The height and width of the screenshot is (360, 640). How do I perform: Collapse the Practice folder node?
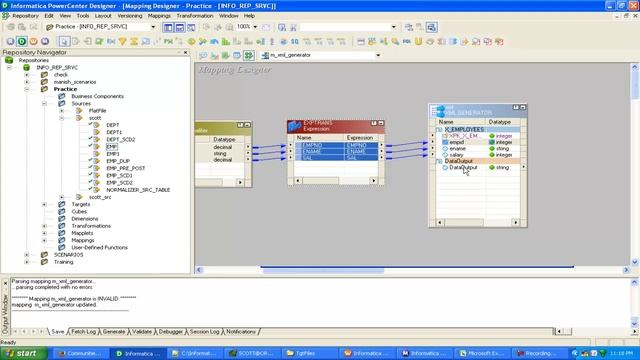pos(27,89)
